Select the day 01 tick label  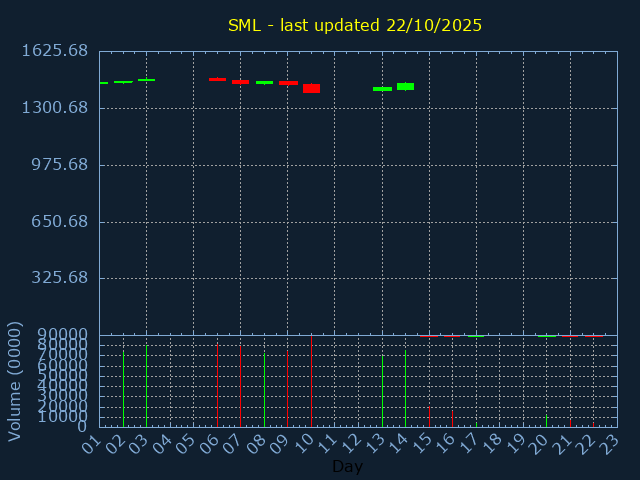[92, 441]
